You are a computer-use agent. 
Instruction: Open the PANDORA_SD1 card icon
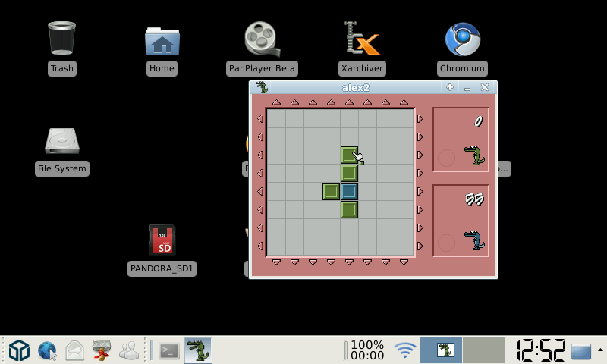point(162,240)
